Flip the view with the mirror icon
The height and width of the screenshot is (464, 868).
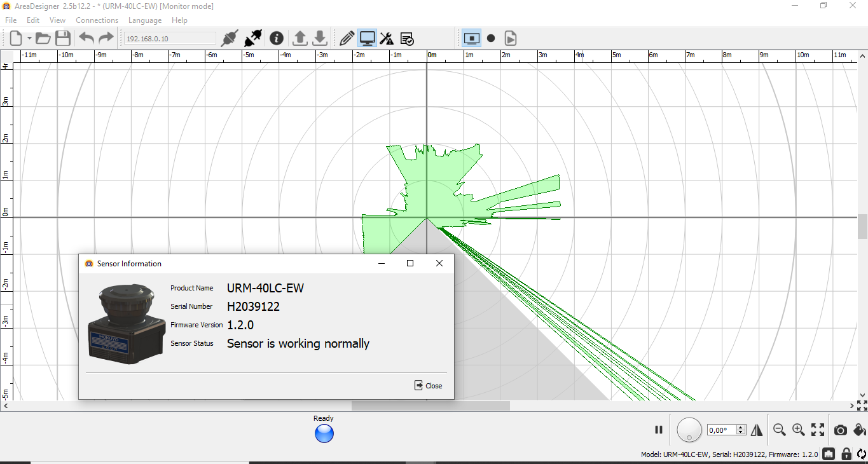[757, 430]
